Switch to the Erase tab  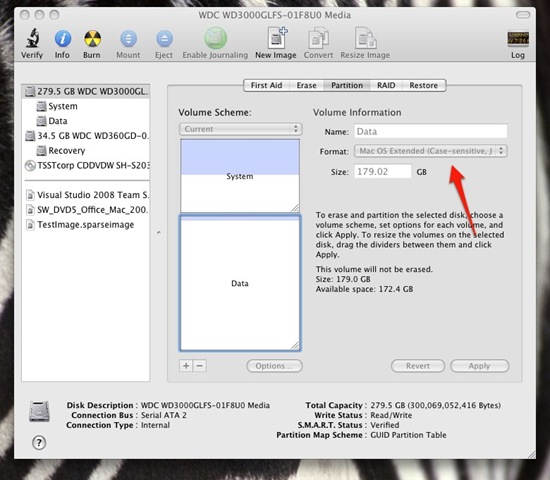(306, 85)
